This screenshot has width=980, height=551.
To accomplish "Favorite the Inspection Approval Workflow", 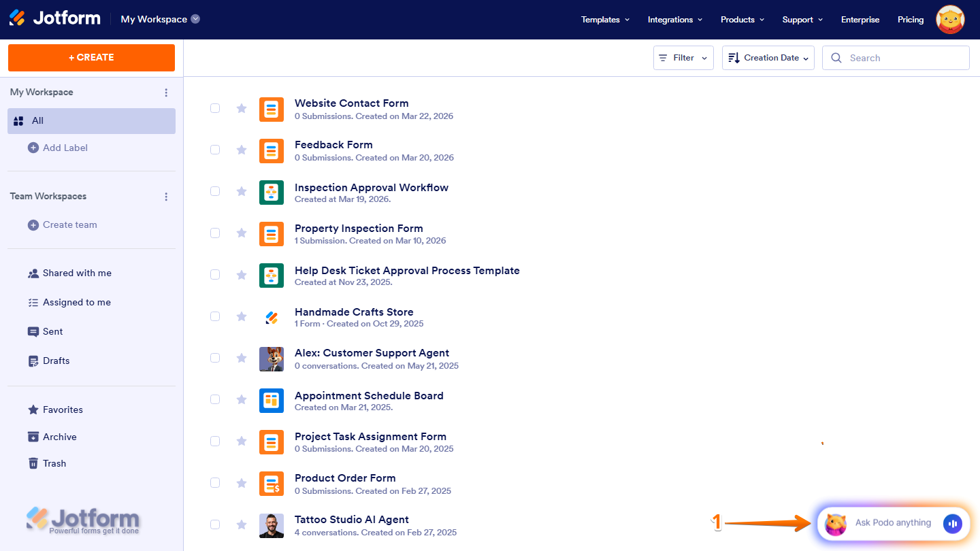I will [x=241, y=191].
